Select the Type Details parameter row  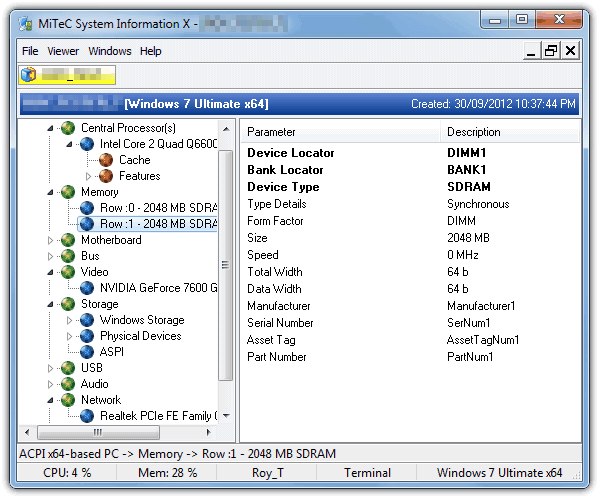pyautogui.click(x=410, y=204)
